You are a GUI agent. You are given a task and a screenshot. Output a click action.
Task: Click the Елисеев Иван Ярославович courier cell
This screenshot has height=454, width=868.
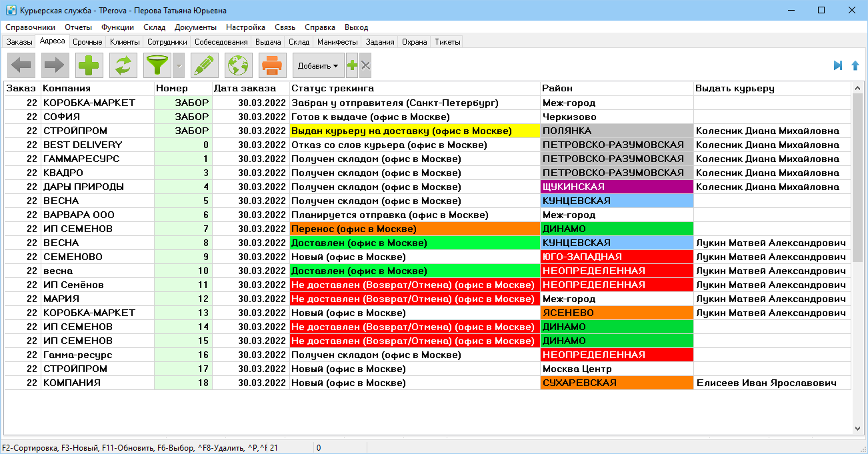[x=772, y=383]
